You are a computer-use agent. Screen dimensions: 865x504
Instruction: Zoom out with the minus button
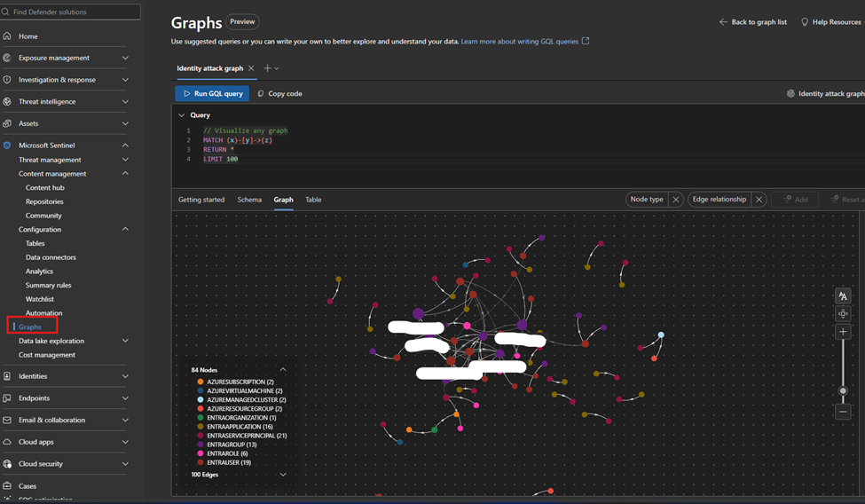(843, 412)
